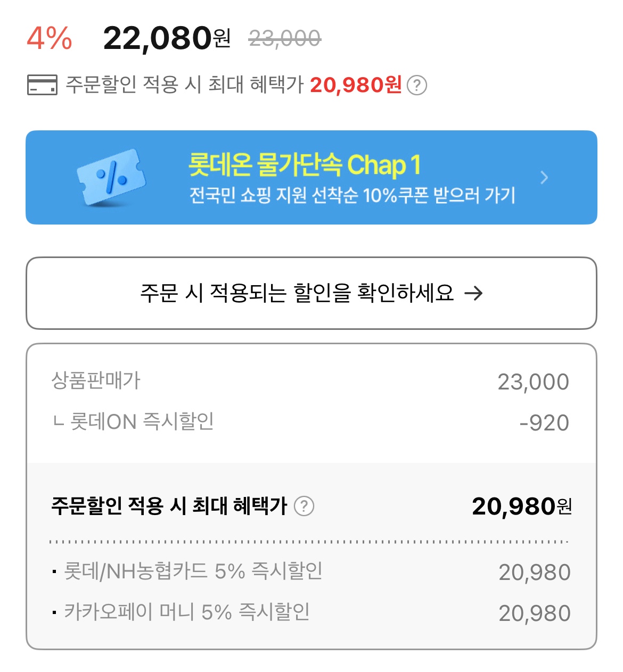This screenshot has height=672, width=623.
Task: Tap the percent coupon ticket icon
Action: coord(112,177)
